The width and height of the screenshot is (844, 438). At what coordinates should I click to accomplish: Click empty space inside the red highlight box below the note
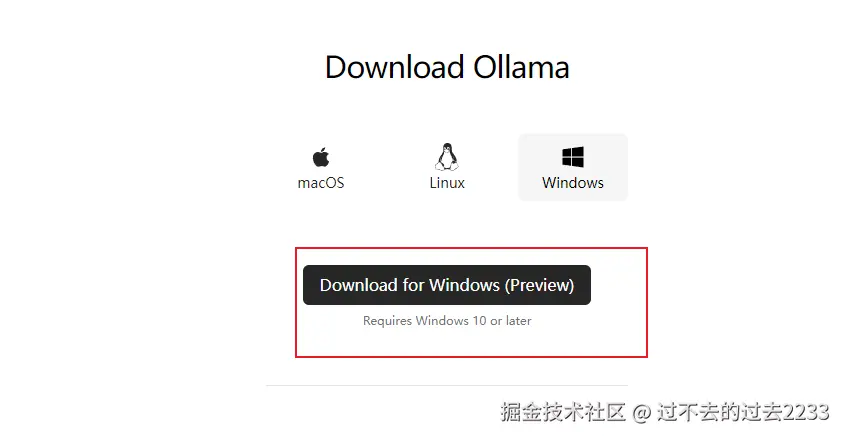(472, 342)
